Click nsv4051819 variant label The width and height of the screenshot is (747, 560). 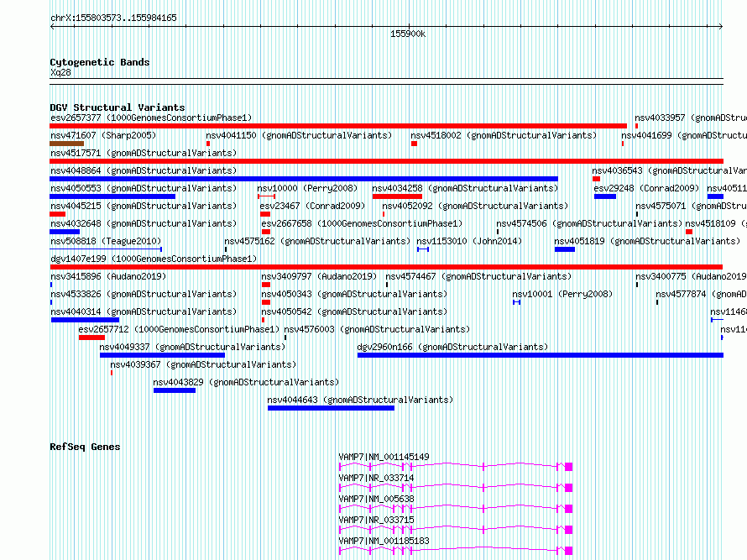[647, 241]
